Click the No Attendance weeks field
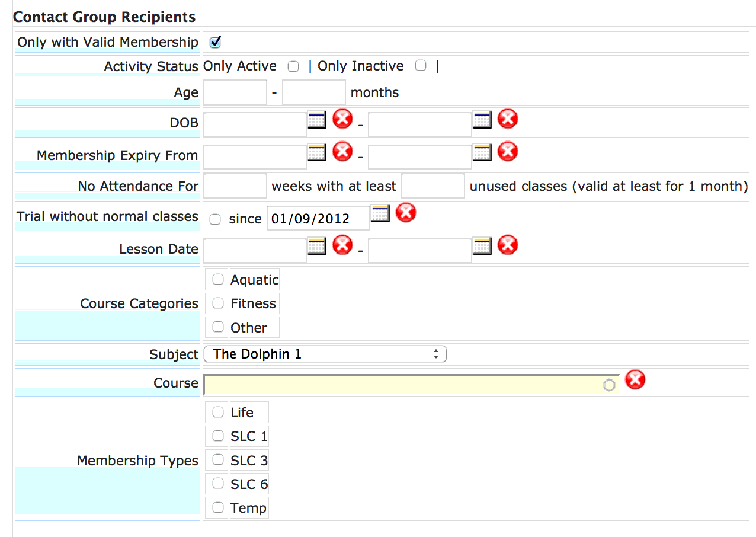Screen dimensions: 756x537 (x=235, y=186)
